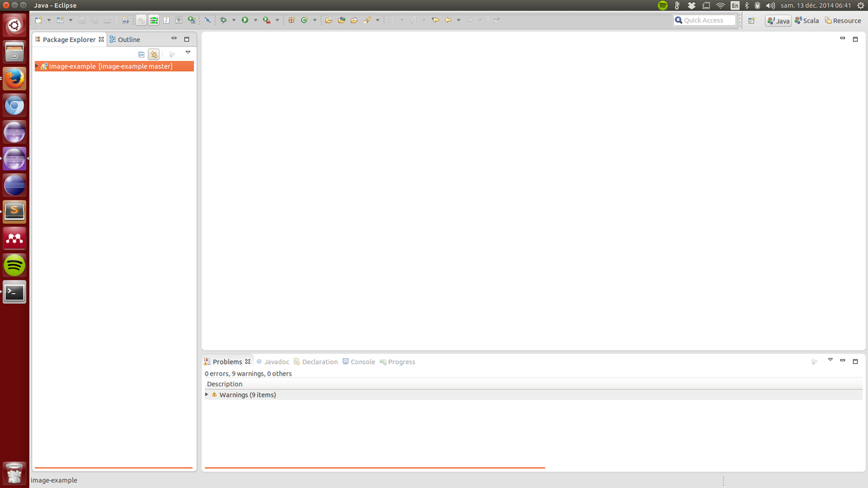Minimize the Package Explorer panel

click(174, 39)
